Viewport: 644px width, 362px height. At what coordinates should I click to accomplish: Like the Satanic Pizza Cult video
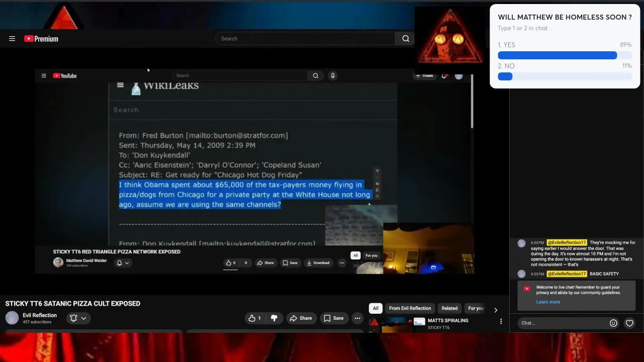coord(255,318)
